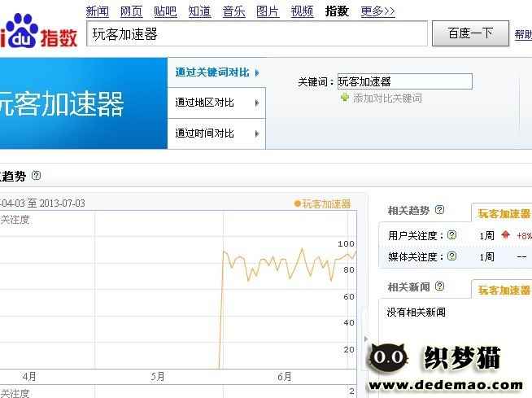Image resolution: width=532 pixels, height=398 pixels.
Task: Go to 贴吧 from the top navigation
Action: [x=165, y=11]
